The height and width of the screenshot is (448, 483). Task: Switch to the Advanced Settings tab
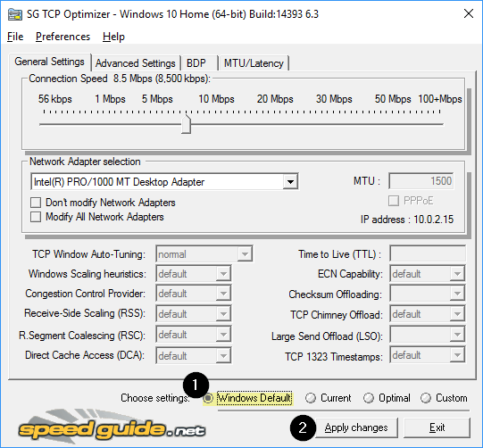pyautogui.click(x=135, y=63)
